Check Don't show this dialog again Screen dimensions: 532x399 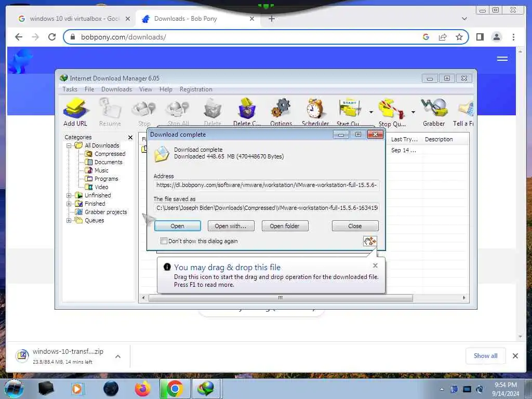point(164,241)
